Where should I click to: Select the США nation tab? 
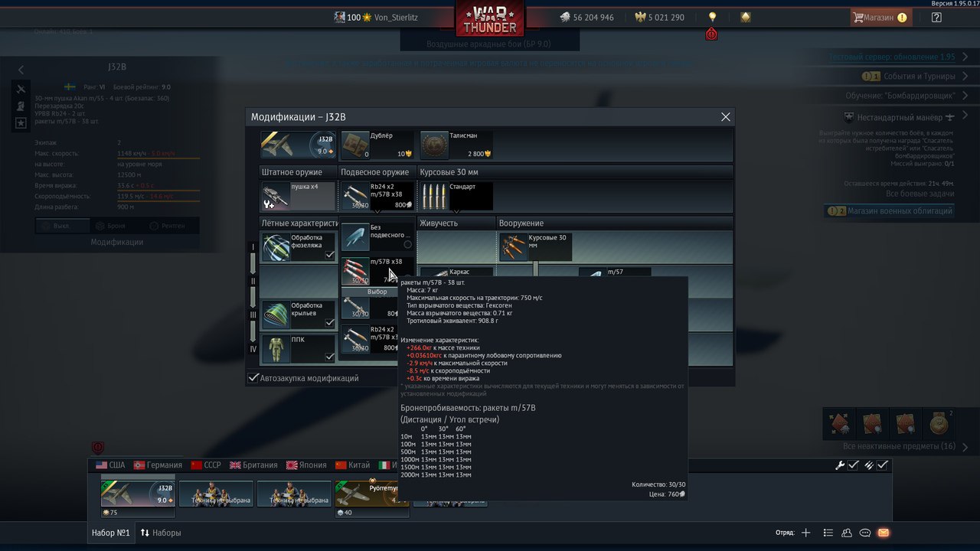coord(110,465)
